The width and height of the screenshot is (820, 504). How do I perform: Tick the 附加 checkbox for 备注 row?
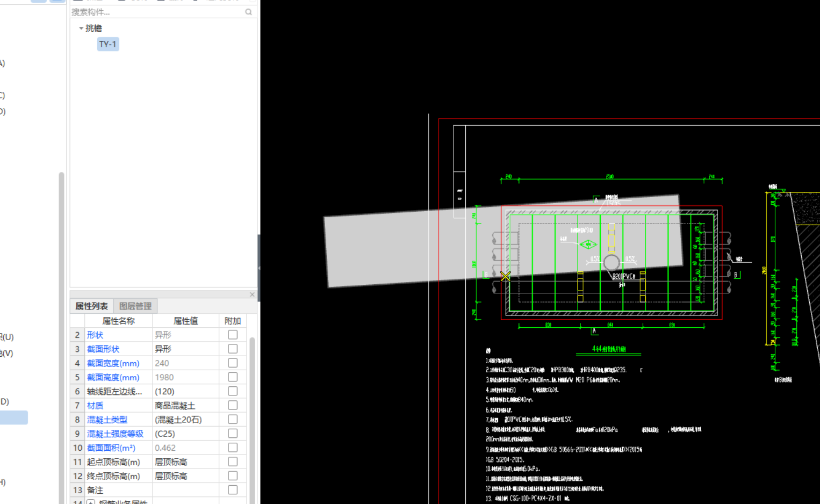(233, 490)
